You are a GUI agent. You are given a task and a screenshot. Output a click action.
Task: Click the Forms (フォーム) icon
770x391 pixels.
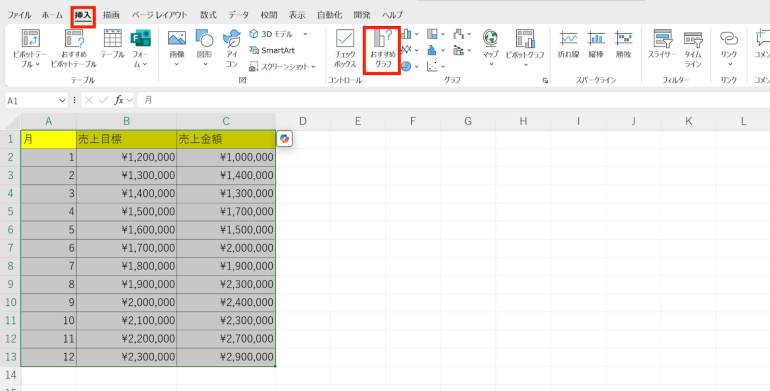140,39
